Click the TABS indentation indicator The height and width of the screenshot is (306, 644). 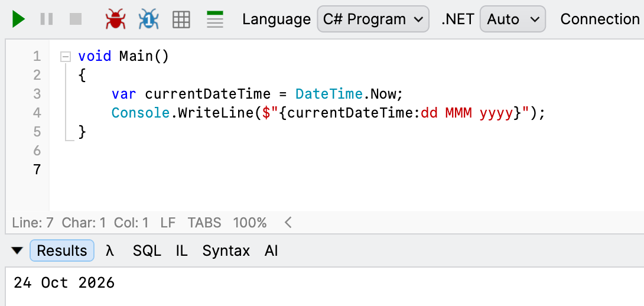204,223
